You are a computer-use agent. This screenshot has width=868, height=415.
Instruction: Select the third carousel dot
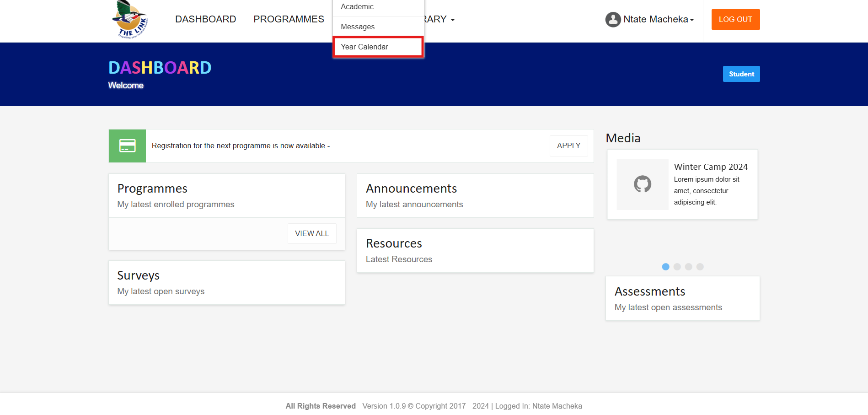tap(688, 267)
